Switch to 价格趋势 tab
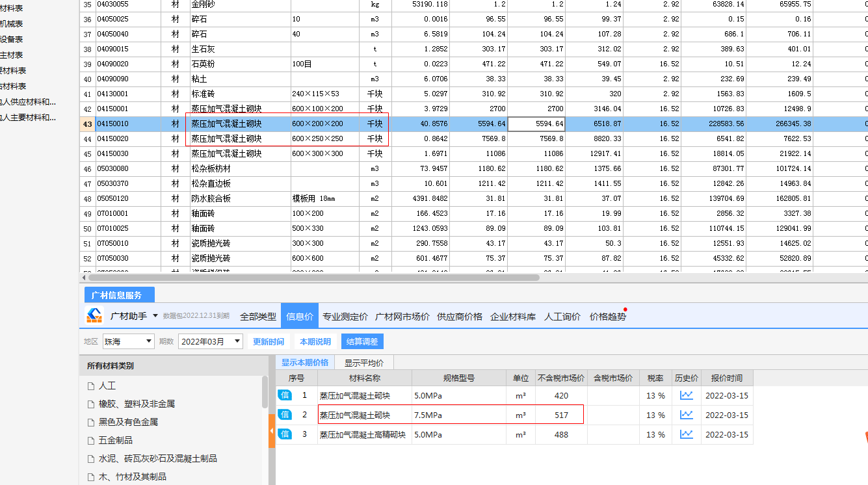The image size is (868, 485). pyautogui.click(x=608, y=317)
